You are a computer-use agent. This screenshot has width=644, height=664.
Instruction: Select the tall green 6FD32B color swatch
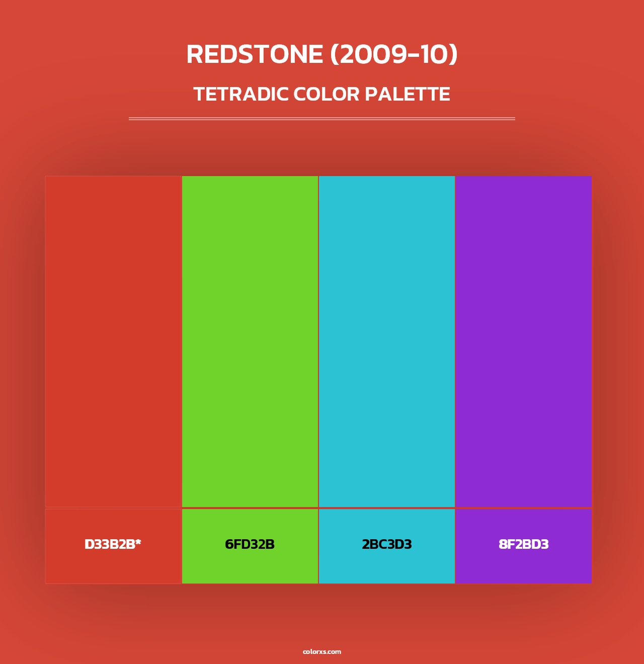tap(250, 342)
